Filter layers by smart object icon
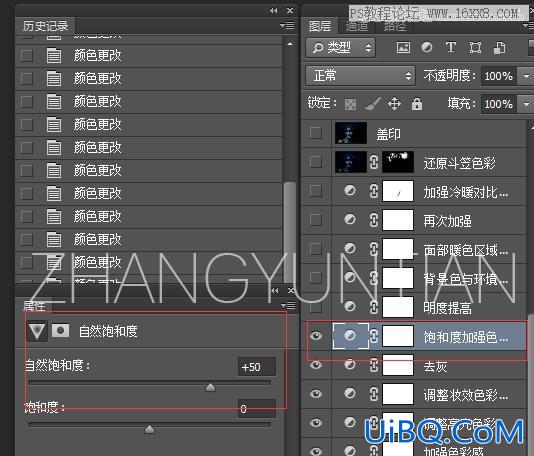The width and height of the screenshot is (534, 456). point(499,47)
